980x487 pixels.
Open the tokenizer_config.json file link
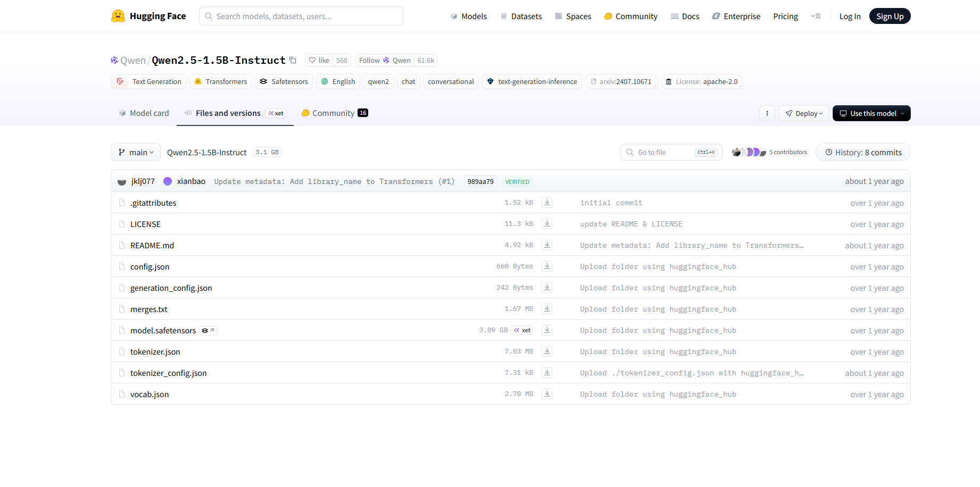click(x=168, y=373)
